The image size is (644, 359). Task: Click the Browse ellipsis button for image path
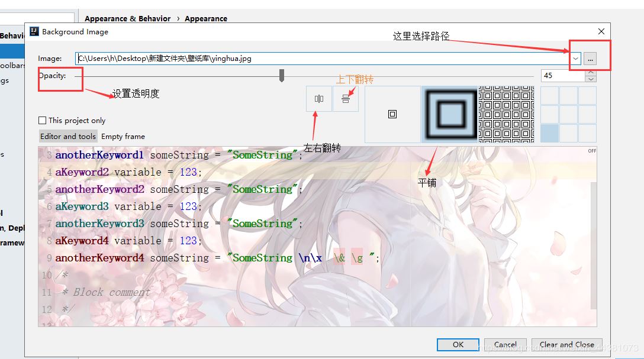coord(591,58)
